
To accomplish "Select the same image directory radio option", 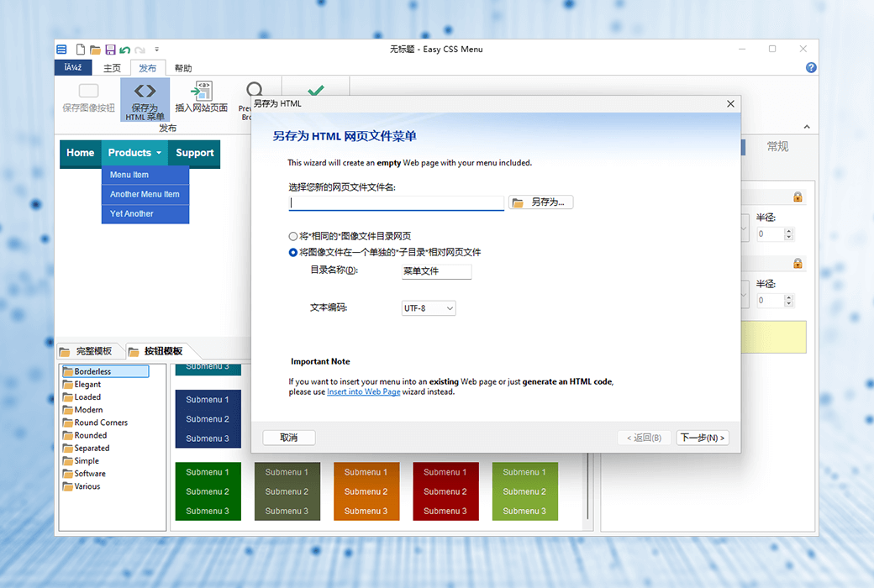I will click(x=293, y=236).
